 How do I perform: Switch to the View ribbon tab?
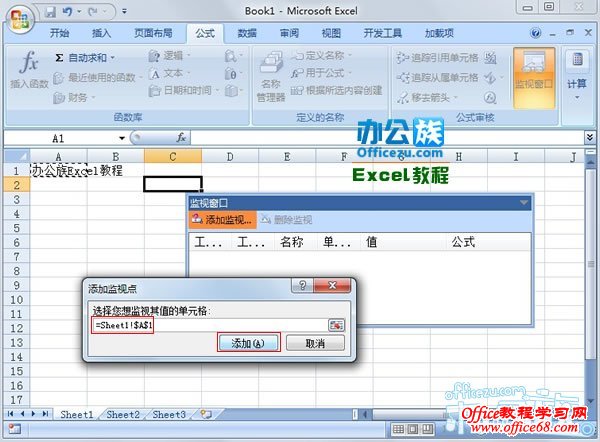[331, 33]
